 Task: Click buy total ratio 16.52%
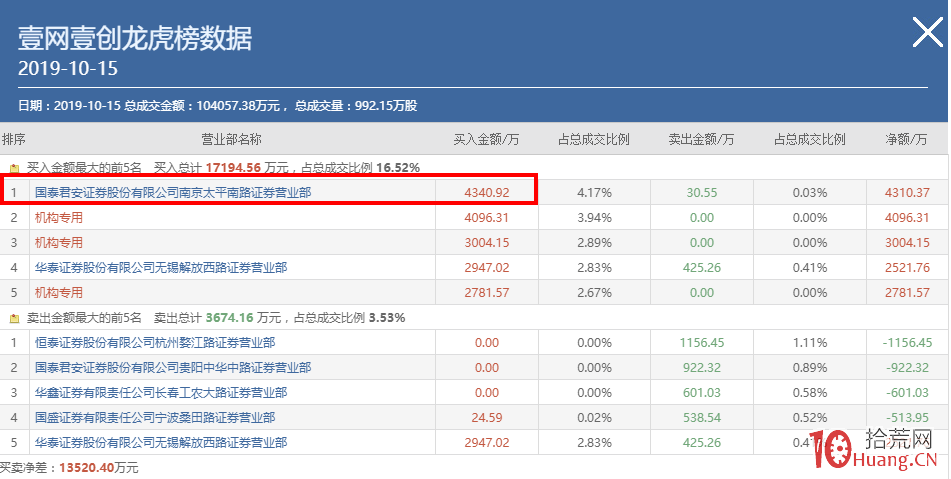click(398, 168)
